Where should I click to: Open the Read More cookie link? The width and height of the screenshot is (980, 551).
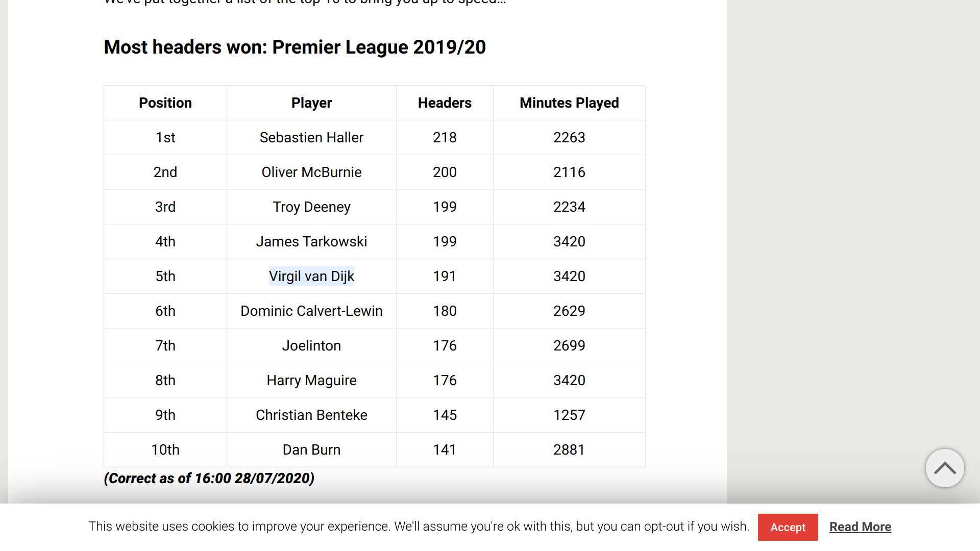click(860, 527)
